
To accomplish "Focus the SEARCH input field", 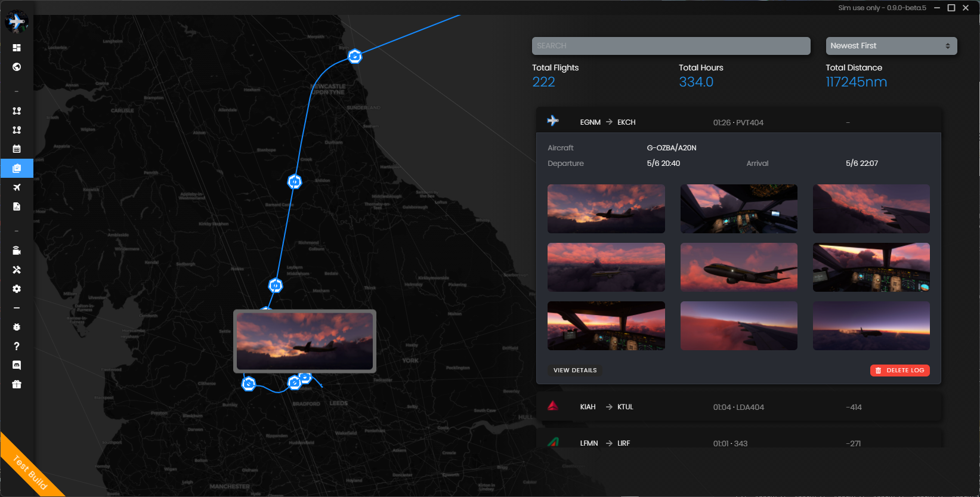I will [671, 46].
